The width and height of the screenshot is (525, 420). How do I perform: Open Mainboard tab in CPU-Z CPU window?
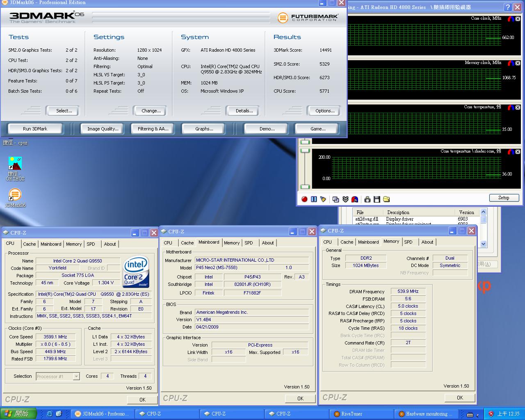coord(51,244)
